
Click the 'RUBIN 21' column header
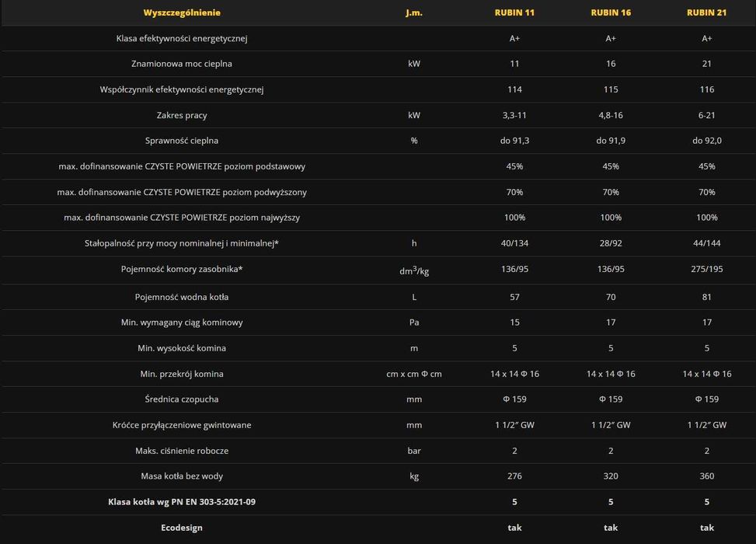tap(706, 12)
